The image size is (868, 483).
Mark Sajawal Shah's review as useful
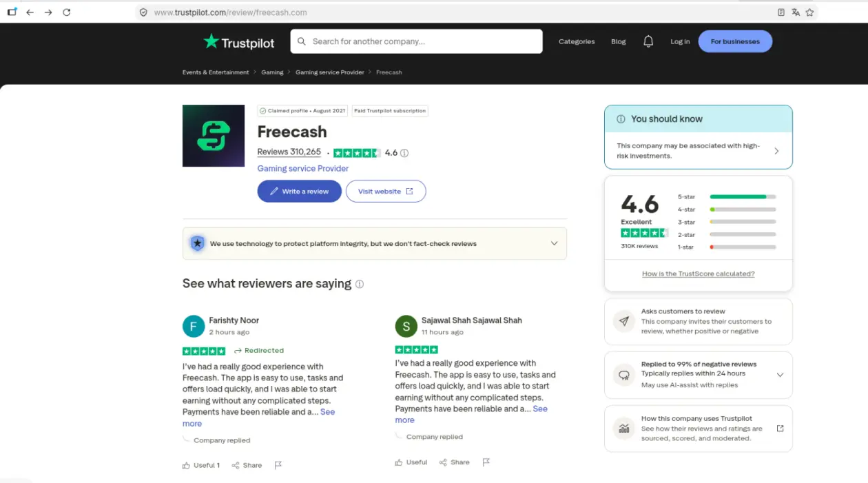(411, 462)
